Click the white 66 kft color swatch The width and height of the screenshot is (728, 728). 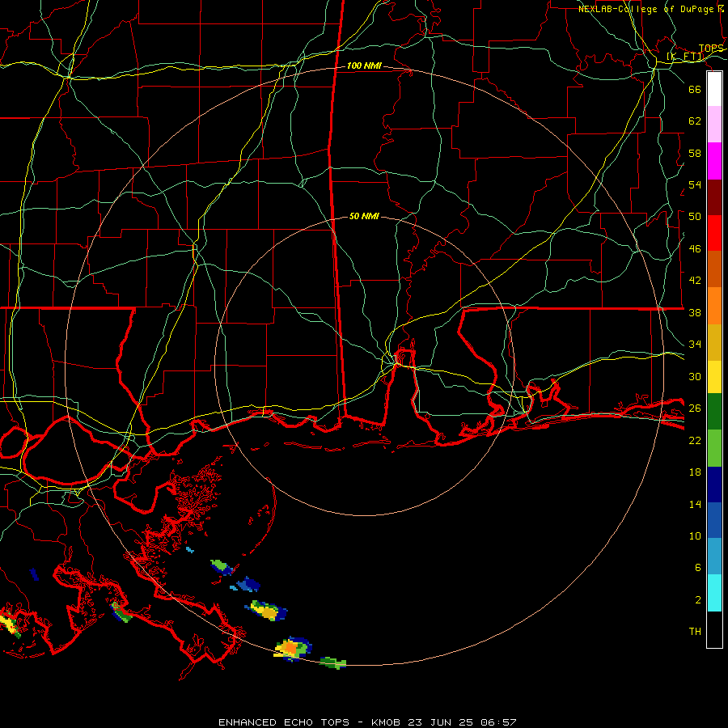click(x=714, y=89)
